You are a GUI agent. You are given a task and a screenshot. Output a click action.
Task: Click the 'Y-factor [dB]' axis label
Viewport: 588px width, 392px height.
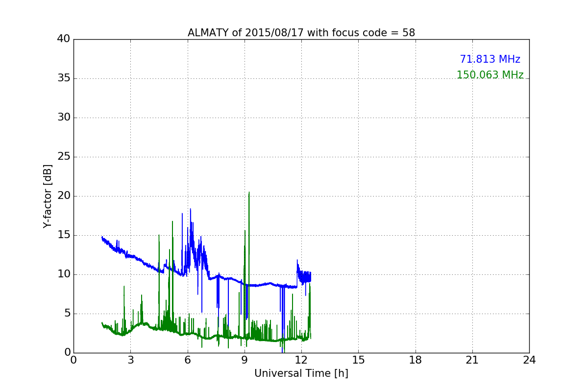[48, 196]
